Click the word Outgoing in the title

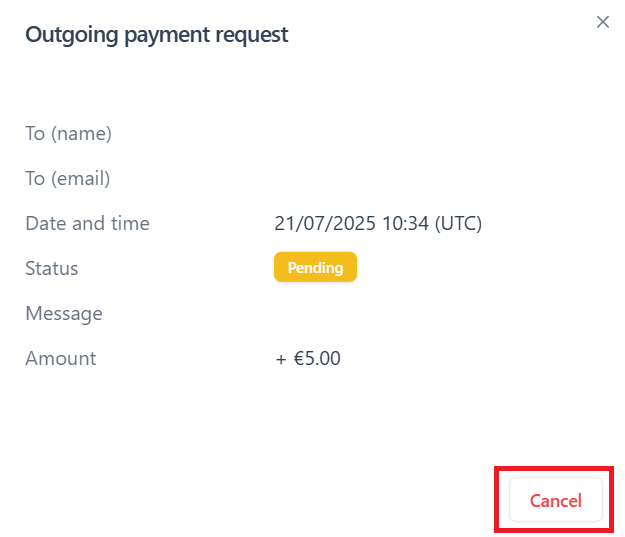(x=72, y=35)
